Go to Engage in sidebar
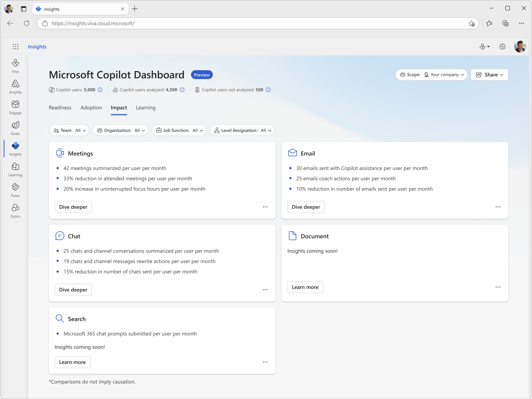This screenshot has height=399, width=532. [15, 107]
